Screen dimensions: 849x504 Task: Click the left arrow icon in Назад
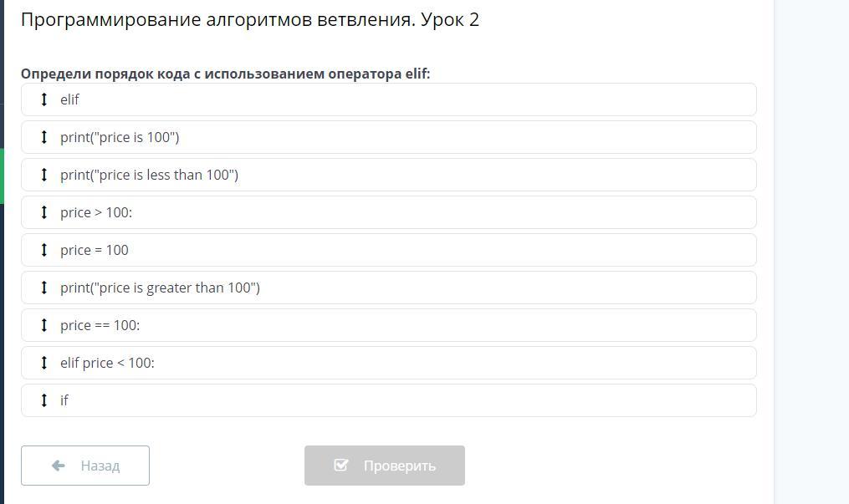tap(59, 466)
